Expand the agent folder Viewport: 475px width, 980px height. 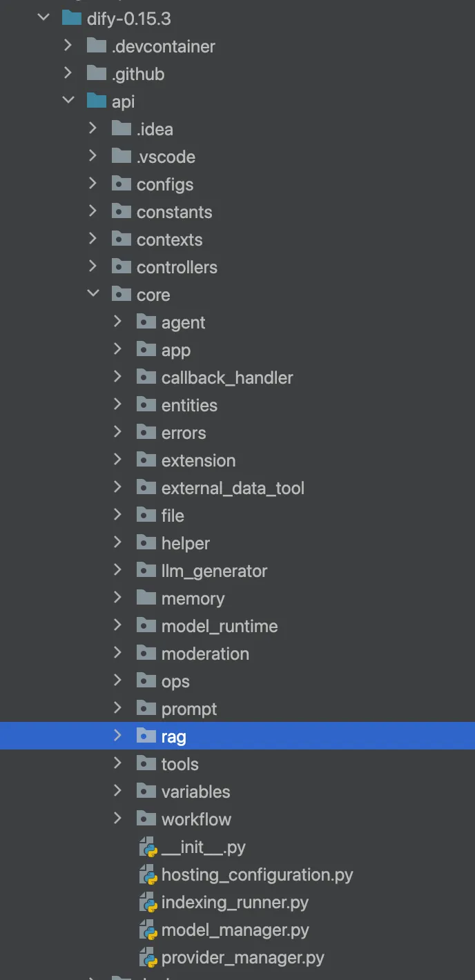(x=117, y=322)
